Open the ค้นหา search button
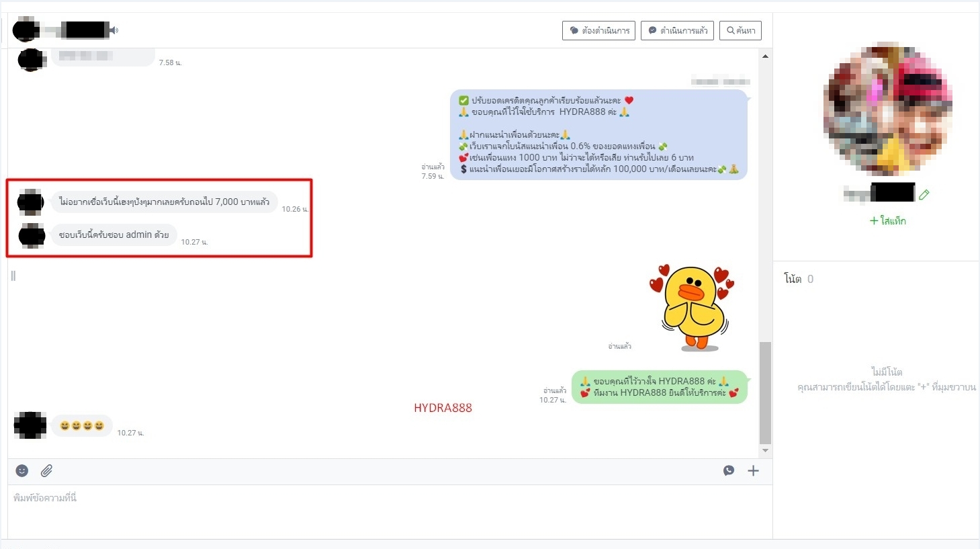The width and height of the screenshot is (980, 549). (740, 30)
